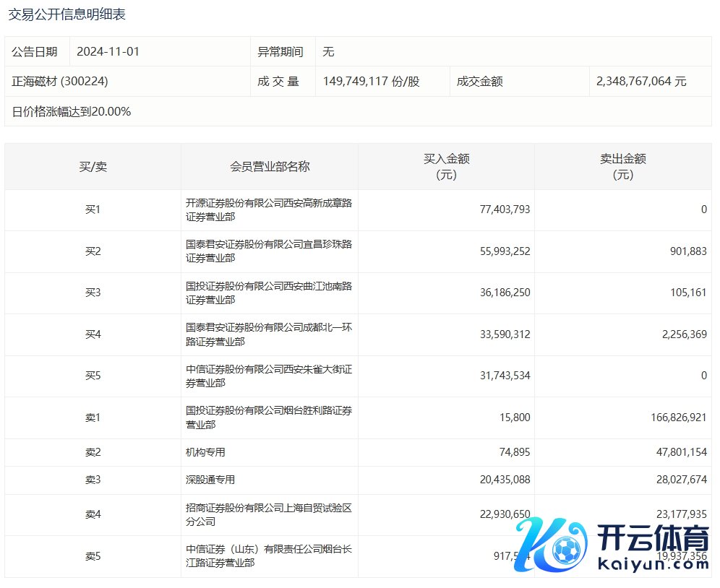Select the 深股通专用 seat entry
This screenshot has height=588, width=720.
210,480
